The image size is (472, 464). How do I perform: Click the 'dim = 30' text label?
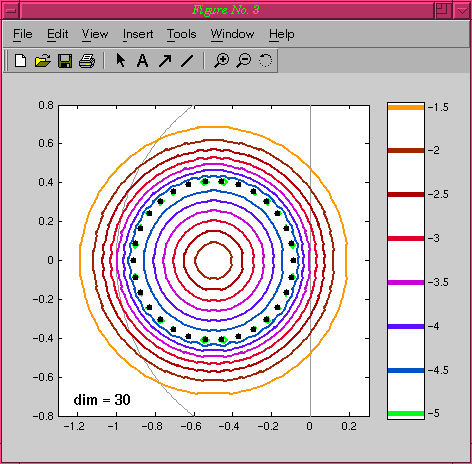pyautogui.click(x=102, y=400)
